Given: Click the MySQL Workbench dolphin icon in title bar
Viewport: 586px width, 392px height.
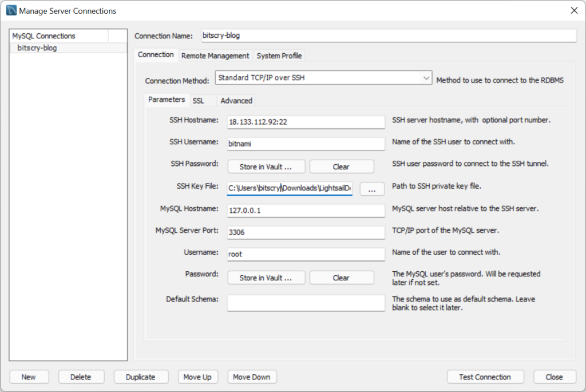Looking at the screenshot, I should [x=11, y=10].
